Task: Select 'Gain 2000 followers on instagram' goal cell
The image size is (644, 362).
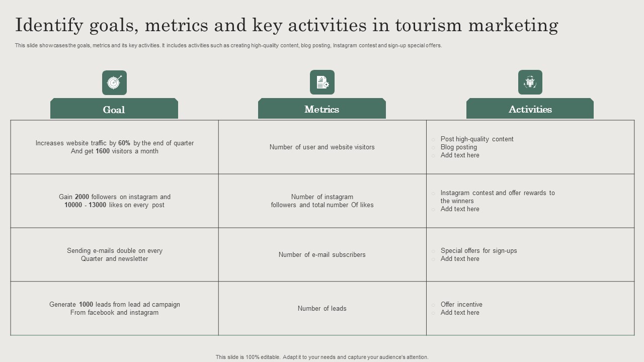Action: pyautogui.click(x=115, y=201)
